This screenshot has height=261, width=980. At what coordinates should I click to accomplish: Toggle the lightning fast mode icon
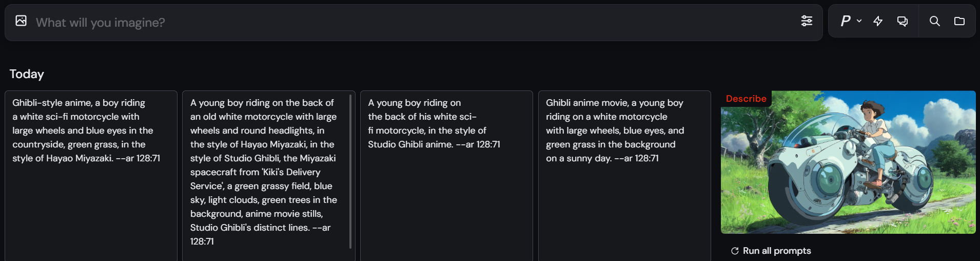[878, 21]
